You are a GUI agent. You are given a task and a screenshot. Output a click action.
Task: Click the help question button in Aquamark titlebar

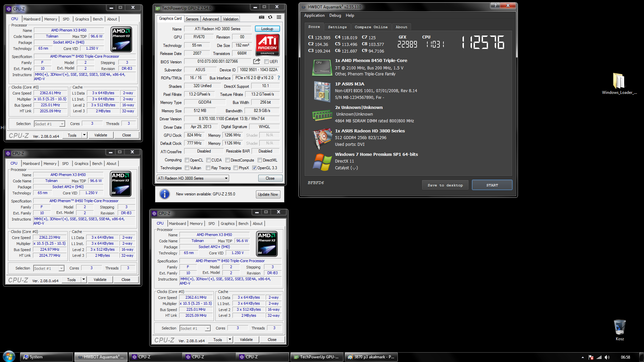point(495,5)
